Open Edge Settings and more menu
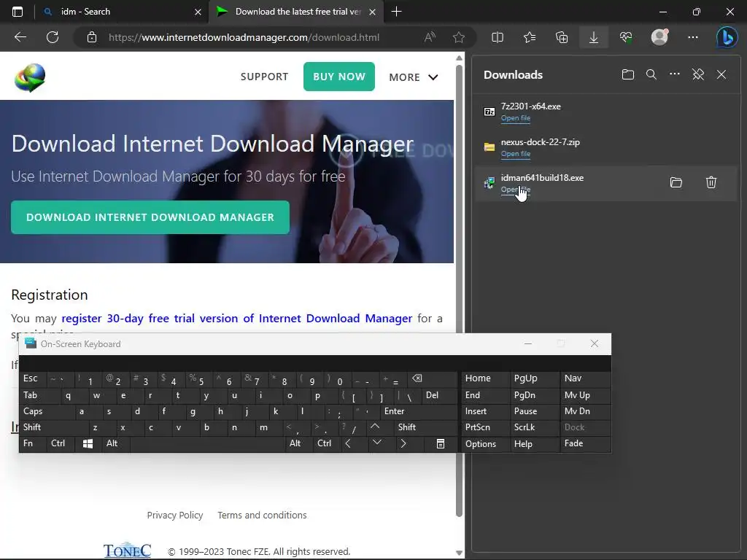Image resolution: width=747 pixels, height=560 pixels. point(693,37)
